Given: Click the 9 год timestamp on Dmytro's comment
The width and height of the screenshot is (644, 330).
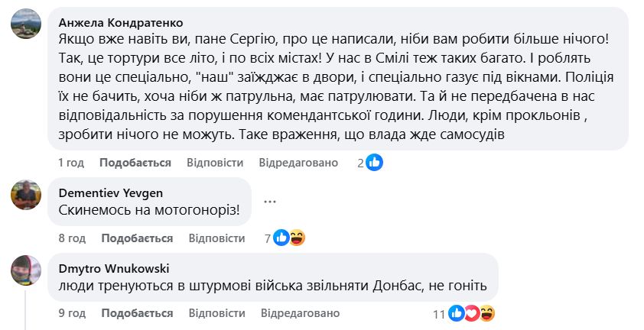Looking at the screenshot, I should pyautogui.click(x=72, y=313).
